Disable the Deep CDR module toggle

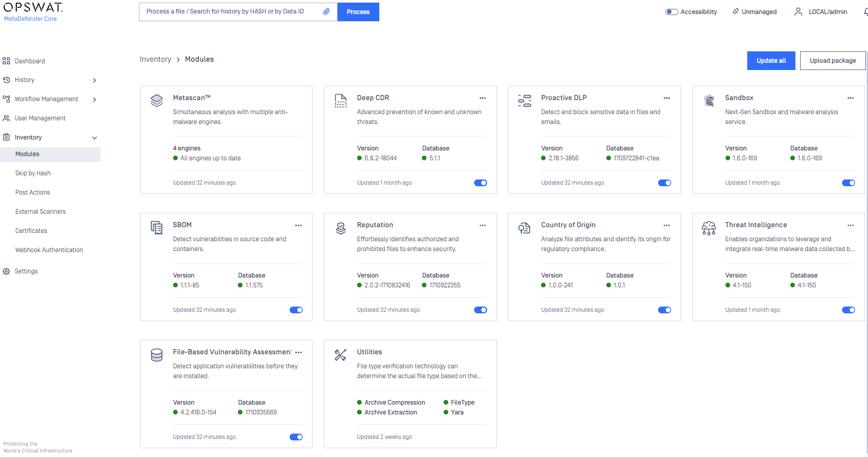click(480, 183)
